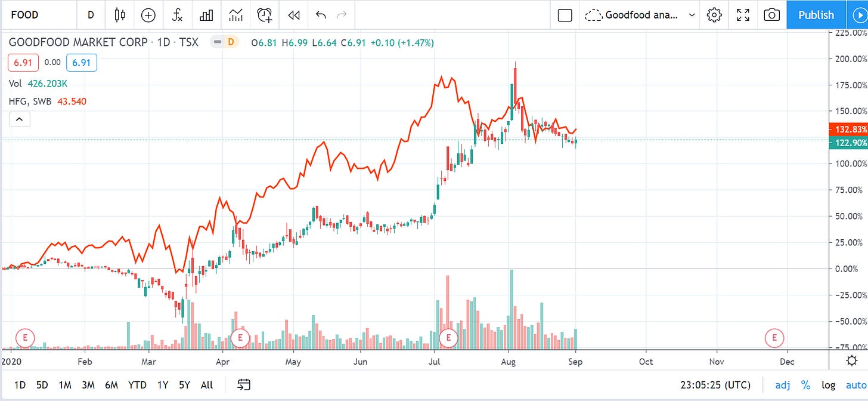Collapse the indicator legend with caret button

[x=19, y=119]
